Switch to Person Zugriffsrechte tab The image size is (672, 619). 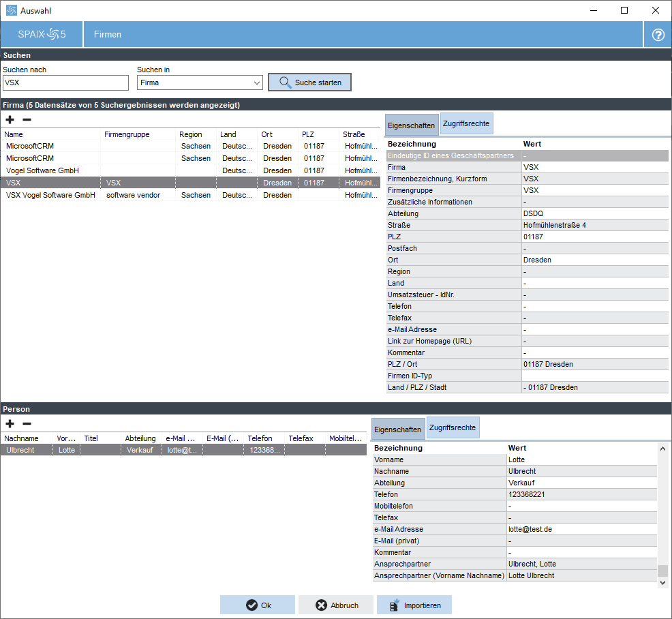453,427
